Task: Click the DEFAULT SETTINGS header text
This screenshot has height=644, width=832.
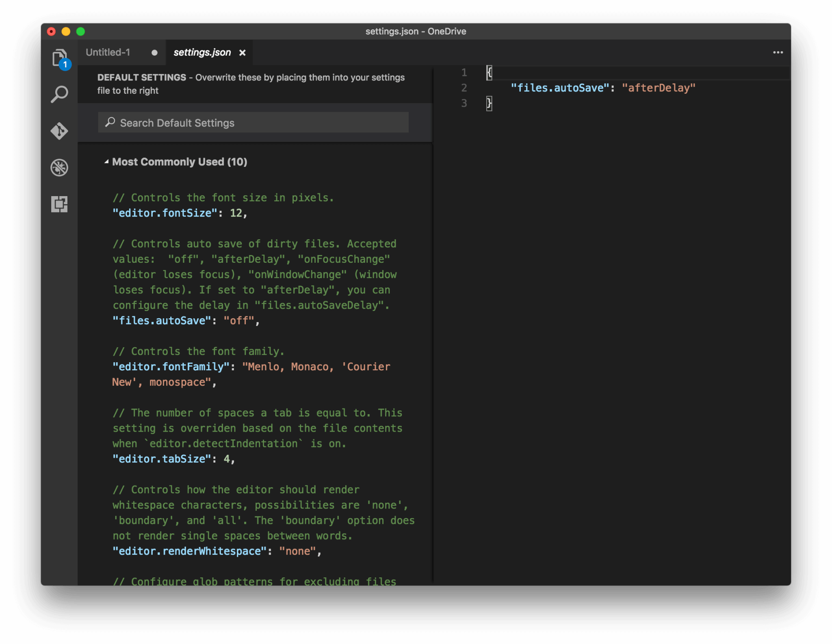Action: [x=142, y=77]
